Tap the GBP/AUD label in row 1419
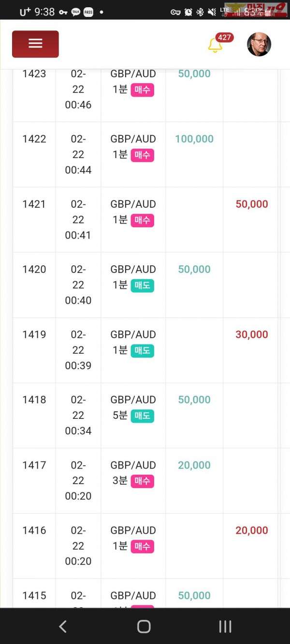The width and height of the screenshot is (290, 644). (x=133, y=335)
